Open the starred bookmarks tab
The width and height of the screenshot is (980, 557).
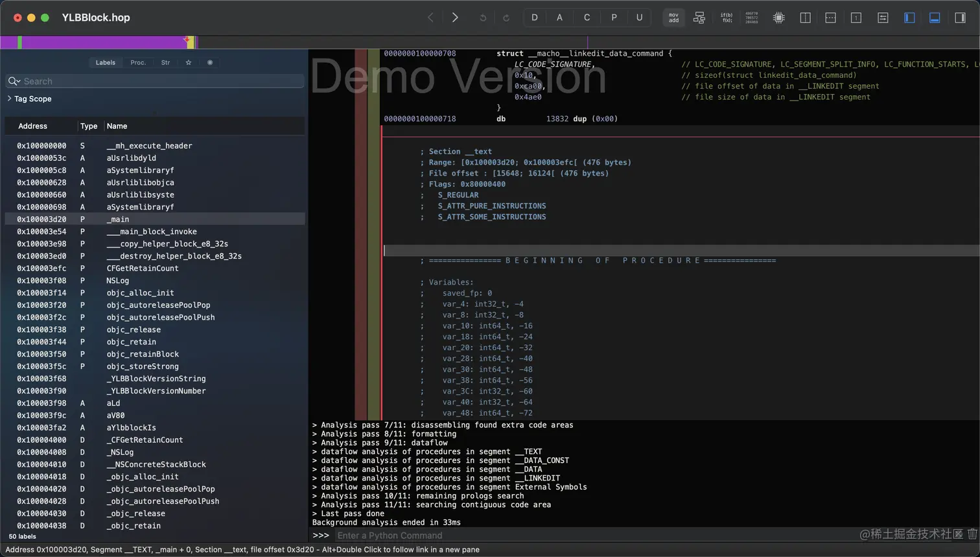tap(189, 63)
